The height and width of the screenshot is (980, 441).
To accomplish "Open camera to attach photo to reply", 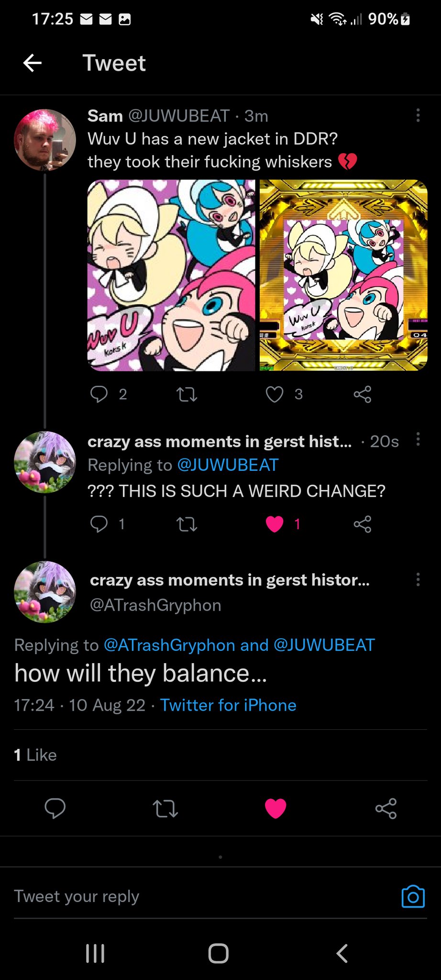I will [413, 896].
